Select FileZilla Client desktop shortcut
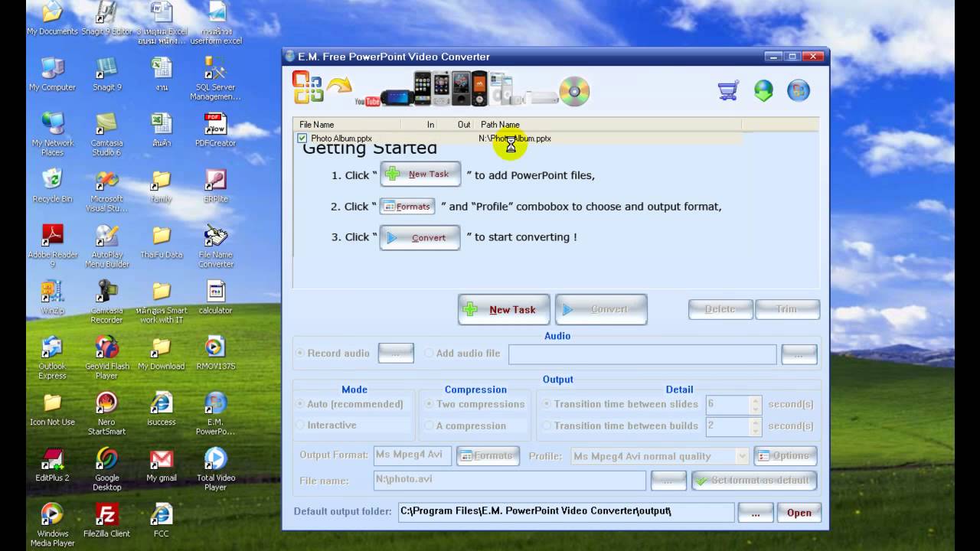This screenshot has width=980, height=551. coord(107,520)
